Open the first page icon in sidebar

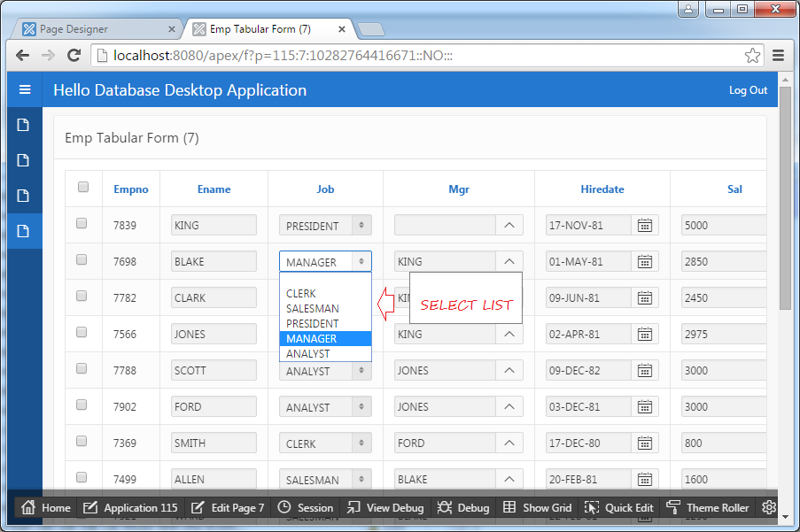point(23,125)
